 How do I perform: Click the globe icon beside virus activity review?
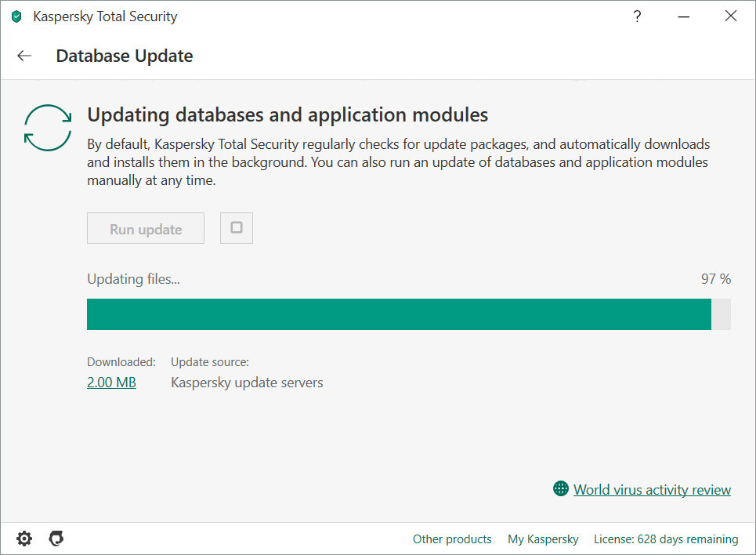(561, 489)
